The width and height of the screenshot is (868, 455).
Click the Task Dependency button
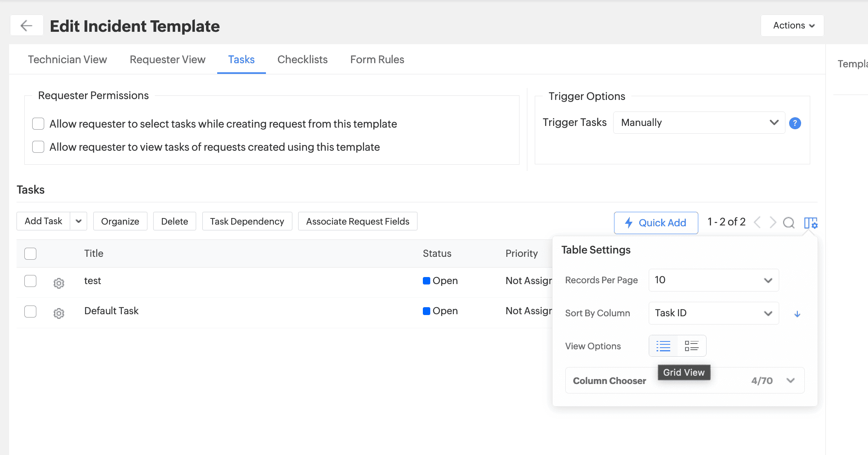pyautogui.click(x=247, y=221)
